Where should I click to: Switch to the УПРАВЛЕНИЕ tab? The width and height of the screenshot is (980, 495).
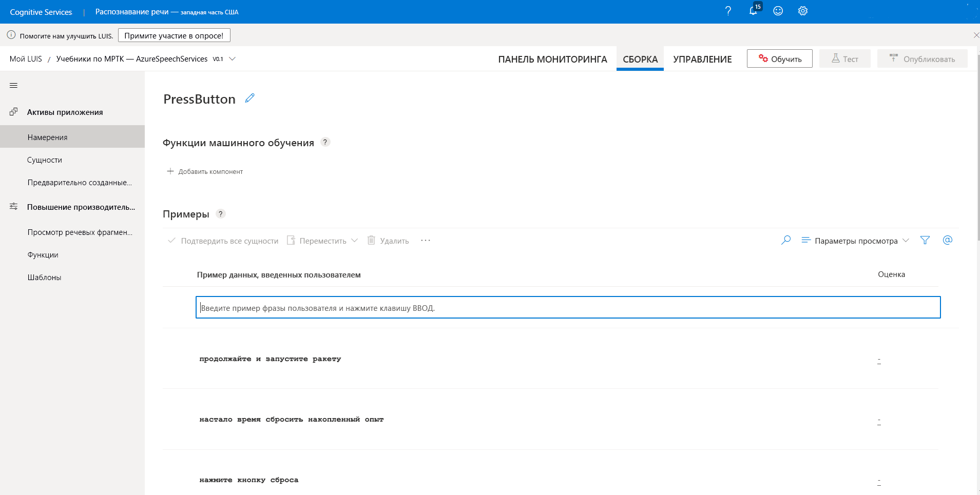703,59
